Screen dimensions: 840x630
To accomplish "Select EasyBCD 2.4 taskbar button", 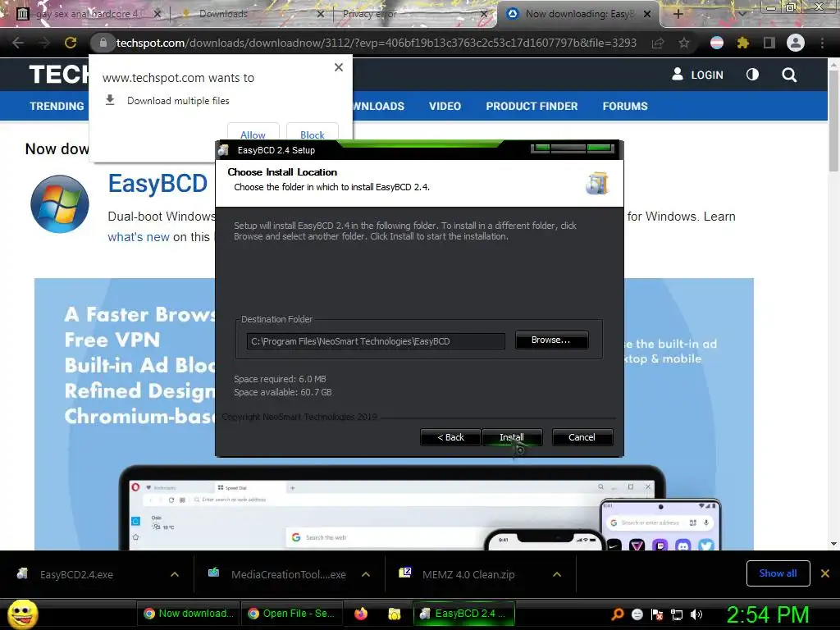I will [464, 614].
